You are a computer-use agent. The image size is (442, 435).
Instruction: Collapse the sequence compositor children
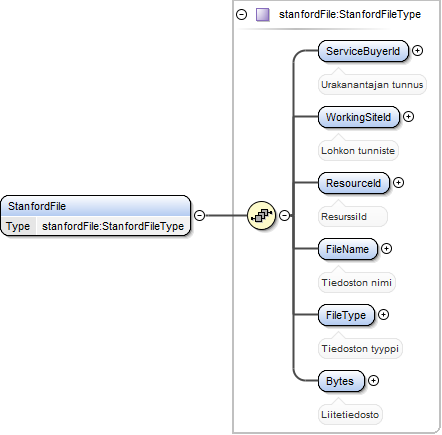pos(284,215)
